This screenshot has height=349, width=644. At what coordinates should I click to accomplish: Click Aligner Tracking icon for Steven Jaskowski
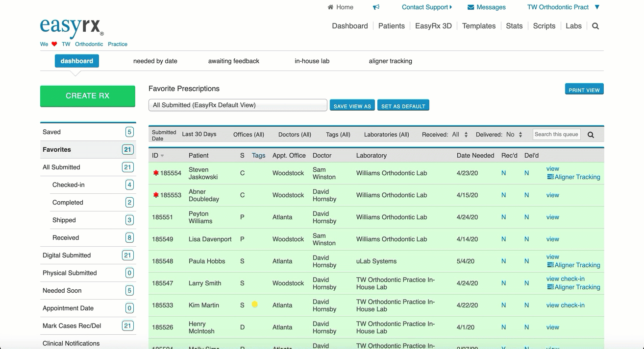(x=550, y=177)
